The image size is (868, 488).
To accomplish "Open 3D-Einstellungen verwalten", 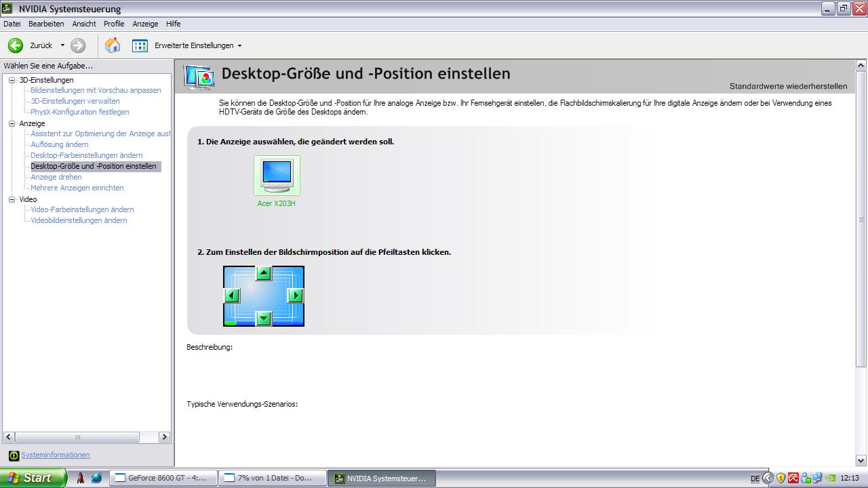I will coord(75,101).
